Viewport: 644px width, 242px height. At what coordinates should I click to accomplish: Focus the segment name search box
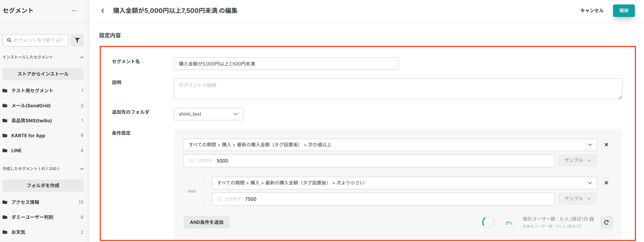pos(35,40)
